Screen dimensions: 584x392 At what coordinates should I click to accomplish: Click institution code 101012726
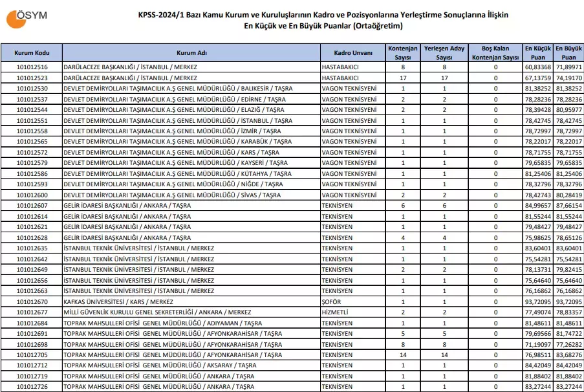coord(31,386)
